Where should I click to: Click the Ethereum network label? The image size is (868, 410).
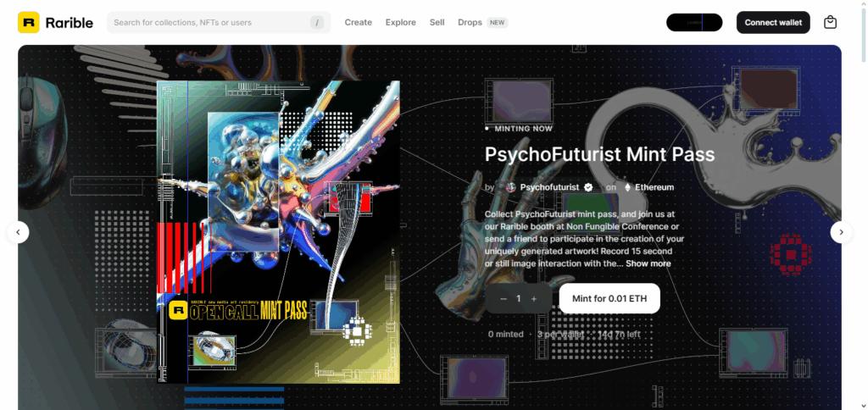[x=654, y=187]
